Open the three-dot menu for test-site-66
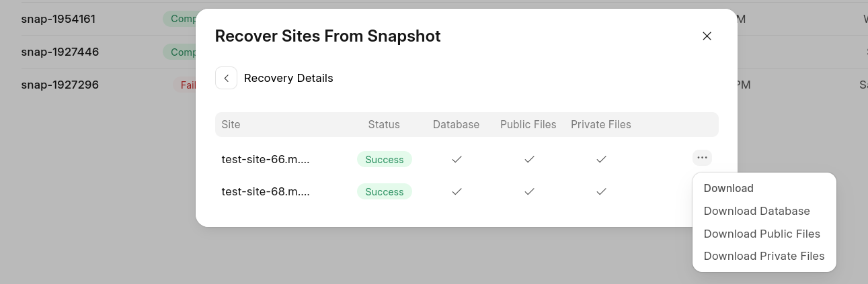The height and width of the screenshot is (284, 868). [x=702, y=158]
